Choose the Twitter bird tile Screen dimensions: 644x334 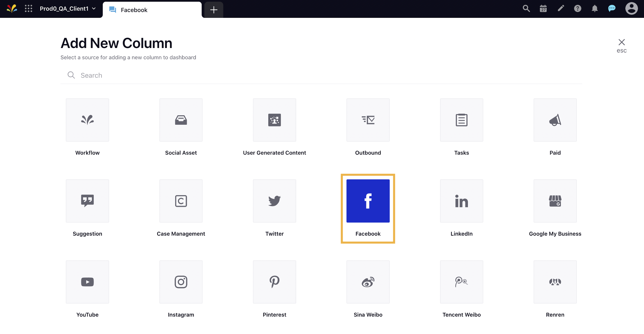click(x=274, y=201)
